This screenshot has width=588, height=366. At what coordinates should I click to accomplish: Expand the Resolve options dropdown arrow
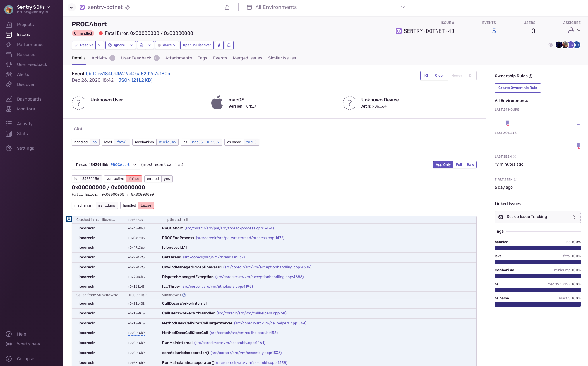coord(100,45)
